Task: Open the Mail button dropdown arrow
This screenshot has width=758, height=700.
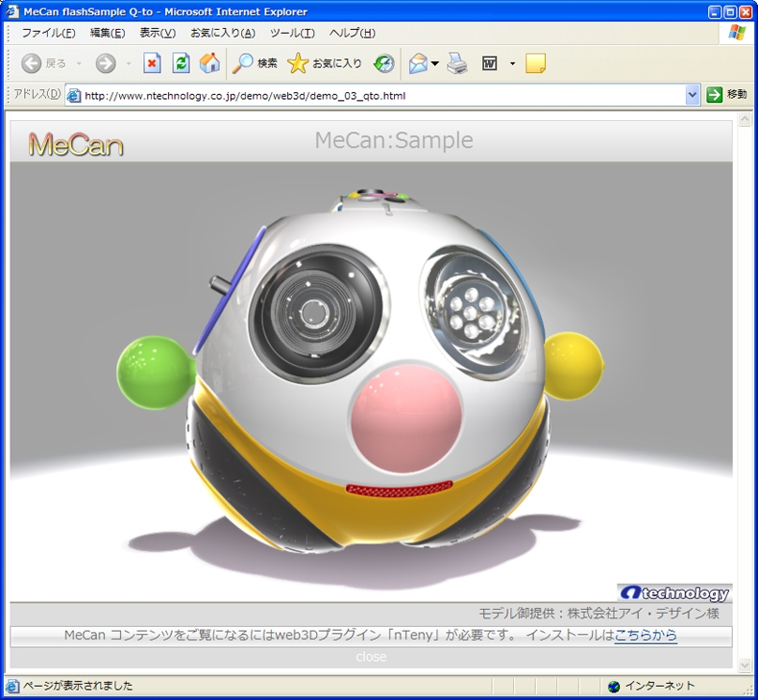Action: 434,63
